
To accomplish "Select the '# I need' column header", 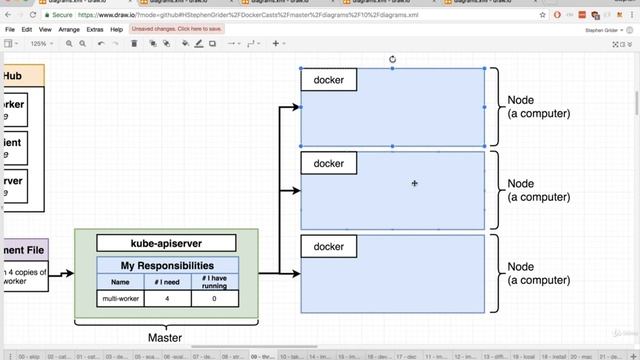I will point(167,282).
